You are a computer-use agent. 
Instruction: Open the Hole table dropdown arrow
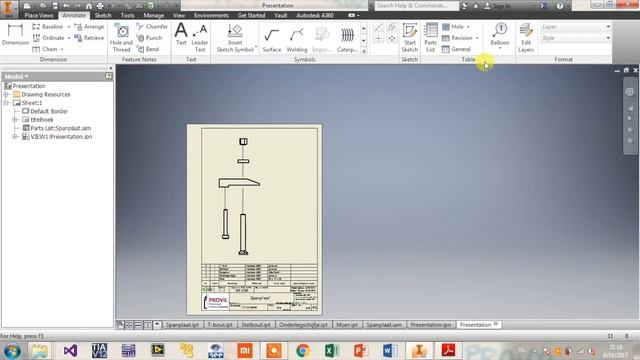pyautogui.click(x=468, y=27)
